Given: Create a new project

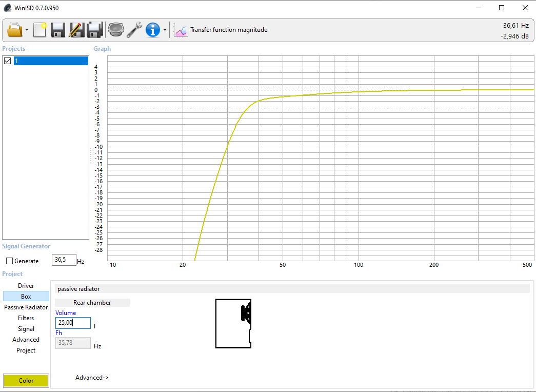Looking at the screenshot, I should [x=40, y=30].
